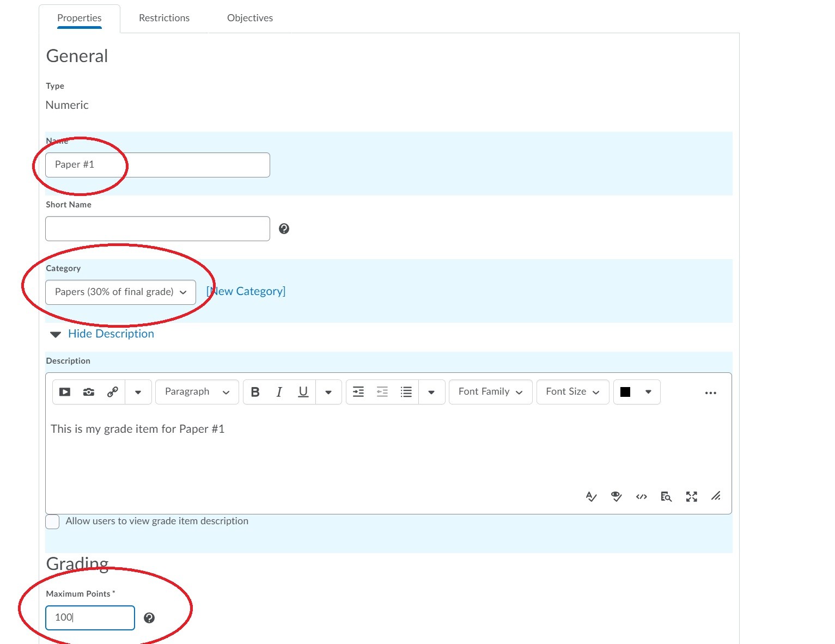Click the Indent icon
The height and width of the screenshot is (644, 835).
click(x=358, y=392)
